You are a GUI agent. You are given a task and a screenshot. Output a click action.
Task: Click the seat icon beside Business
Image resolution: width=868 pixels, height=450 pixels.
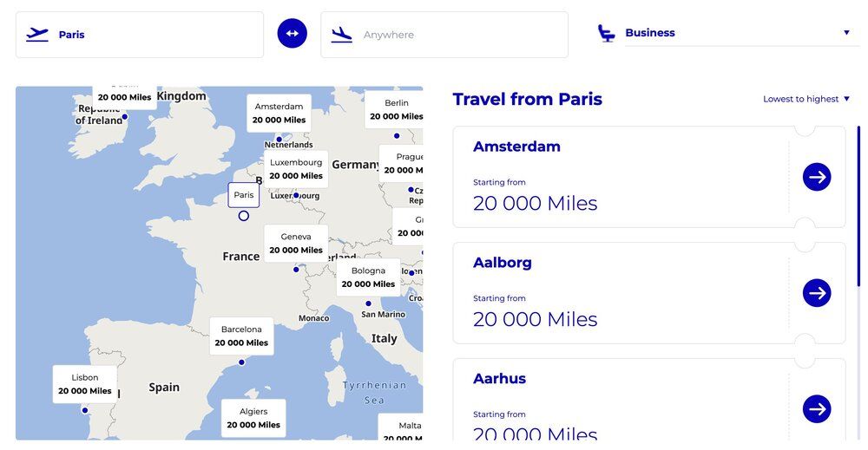click(x=606, y=33)
